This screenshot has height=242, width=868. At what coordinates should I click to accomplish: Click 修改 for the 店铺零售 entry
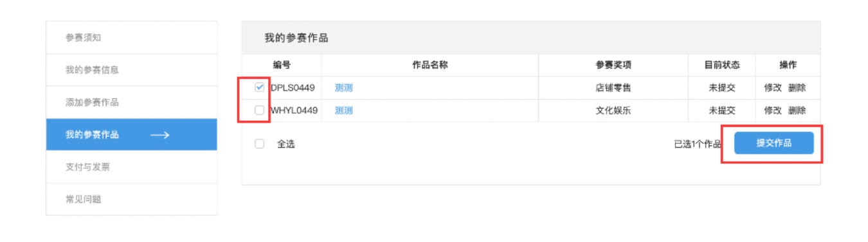773,88
